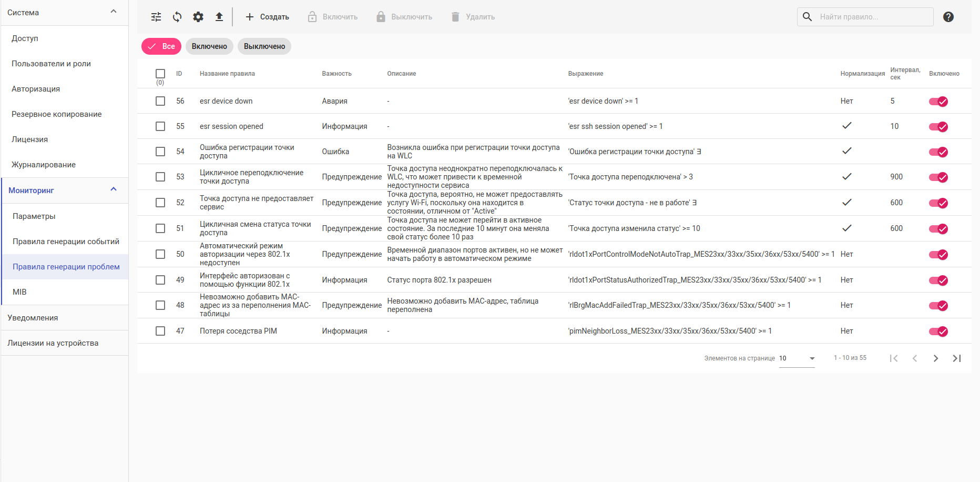Jump to the last page arrow
This screenshot has width=980, height=482.
957,358
